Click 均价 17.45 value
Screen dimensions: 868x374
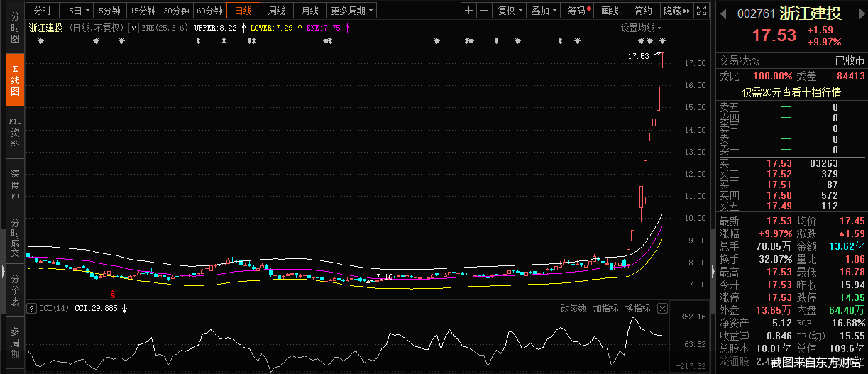(x=852, y=221)
